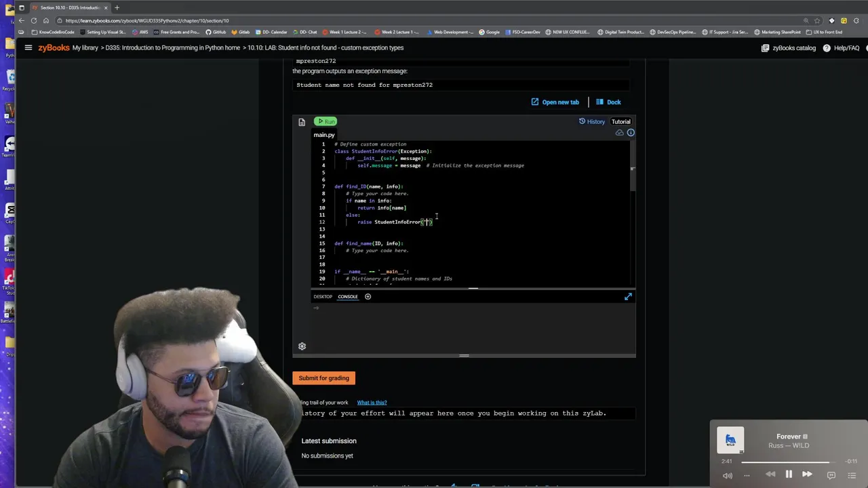Open the DD- Calendar bookmark
Image resolution: width=868 pixels, height=488 pixels.
pos(271,32)
